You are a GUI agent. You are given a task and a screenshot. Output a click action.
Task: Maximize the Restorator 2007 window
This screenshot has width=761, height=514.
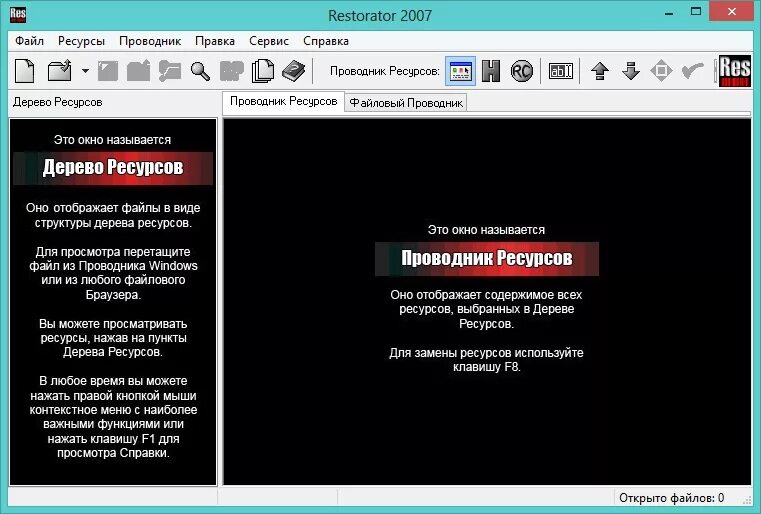(x=696, y=12)
